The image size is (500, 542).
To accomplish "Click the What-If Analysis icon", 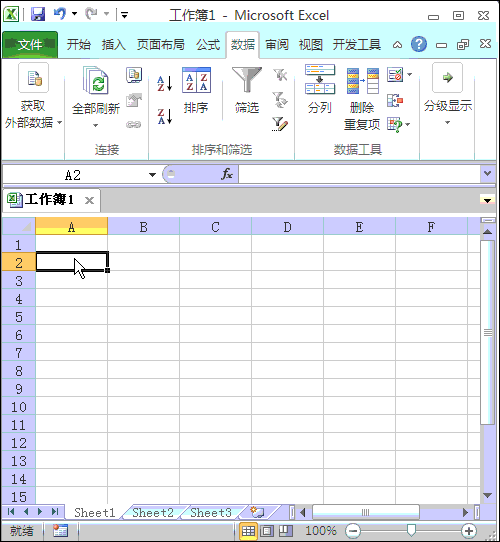I will pos(395,125).
